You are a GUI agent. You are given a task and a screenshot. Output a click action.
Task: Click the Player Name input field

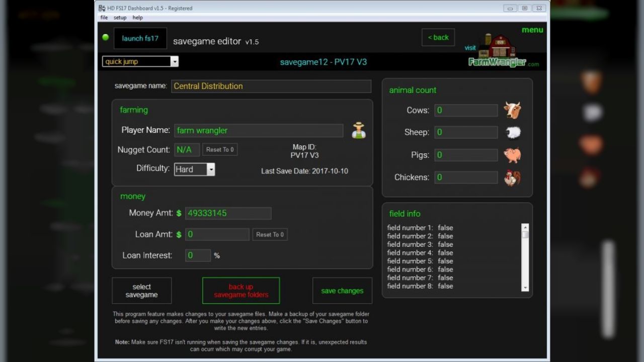click(x=259, y=130)
